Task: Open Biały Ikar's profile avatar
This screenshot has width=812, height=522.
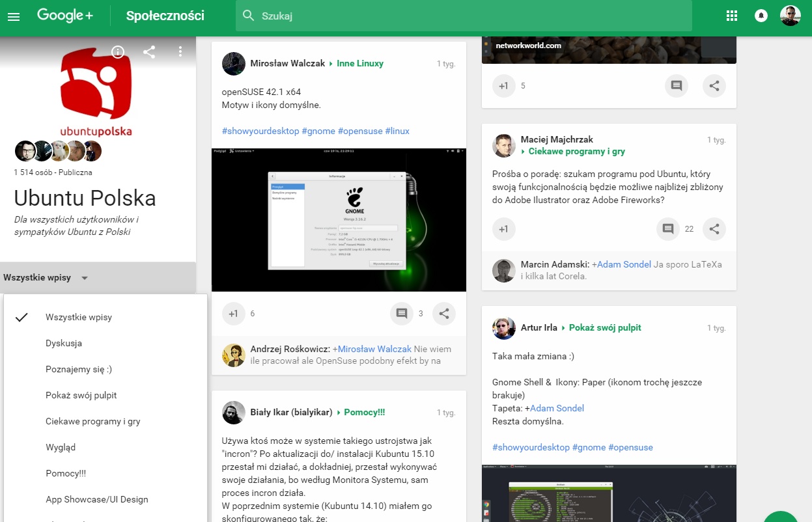Action: coord(234,413)
